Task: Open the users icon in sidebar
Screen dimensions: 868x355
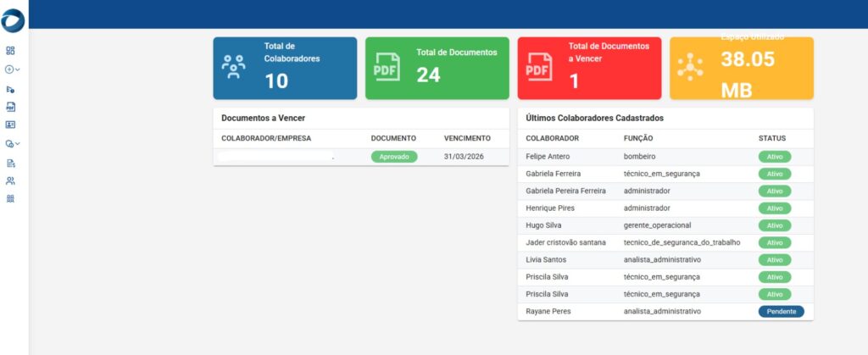Action: pyautogui.click(x=10, y=180)
